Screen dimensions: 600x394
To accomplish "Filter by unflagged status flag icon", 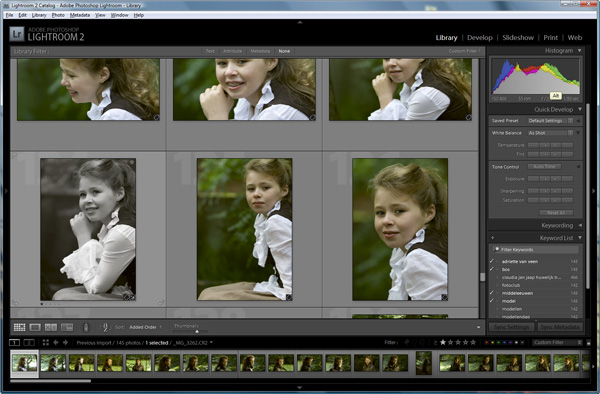I will pos(414,342).
